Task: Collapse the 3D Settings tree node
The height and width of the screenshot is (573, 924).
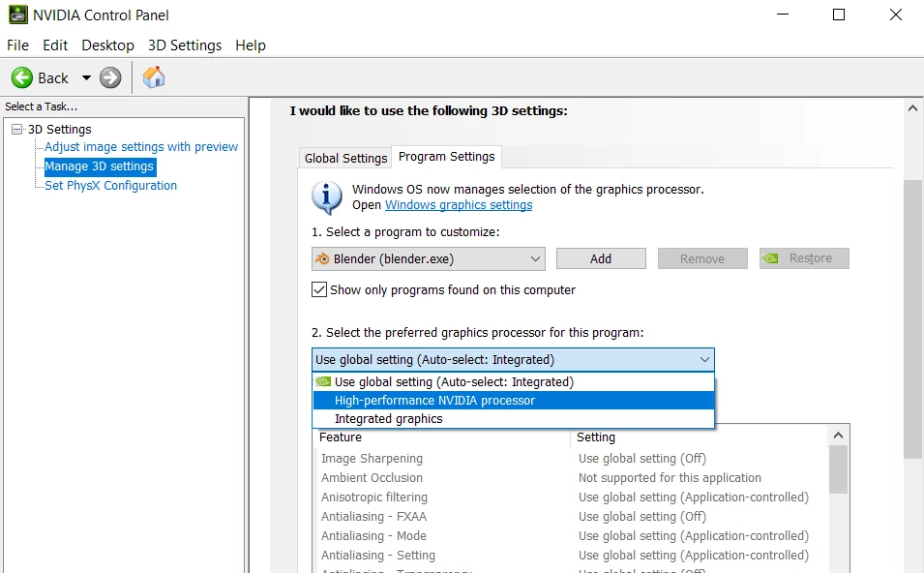Action: pos(17,129)
